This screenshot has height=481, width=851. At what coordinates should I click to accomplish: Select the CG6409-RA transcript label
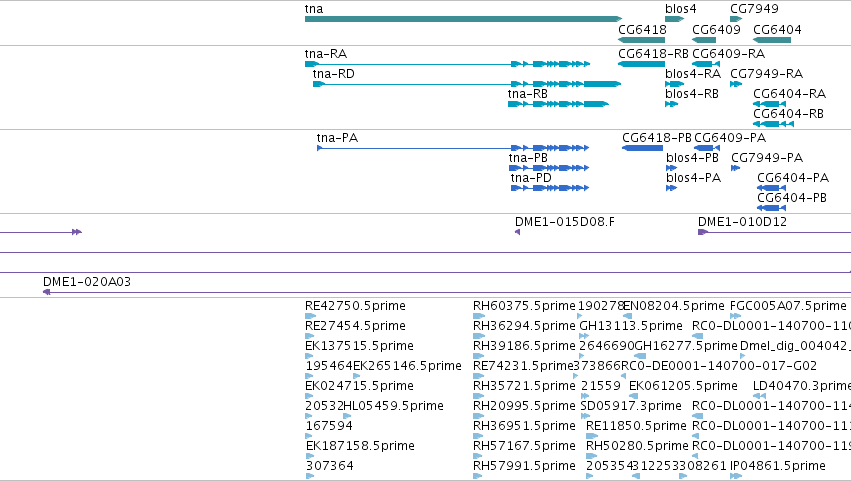(729, 54)
